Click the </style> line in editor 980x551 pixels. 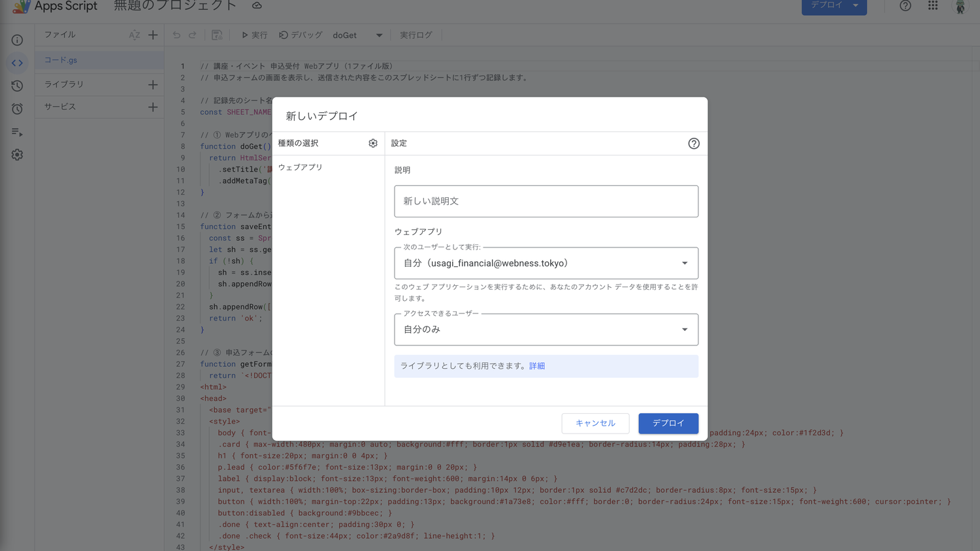tap(227, 547)
